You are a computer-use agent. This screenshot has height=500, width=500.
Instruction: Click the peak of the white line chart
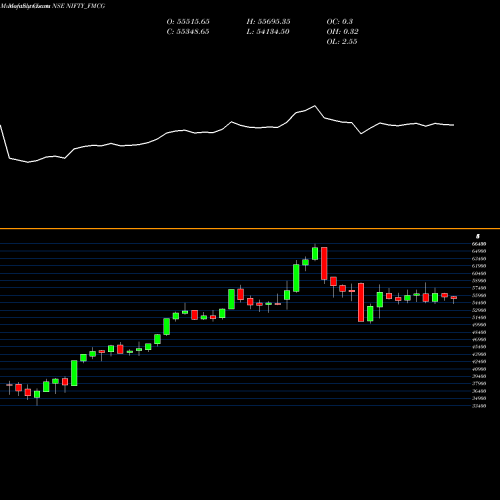[x=315, y=106]
